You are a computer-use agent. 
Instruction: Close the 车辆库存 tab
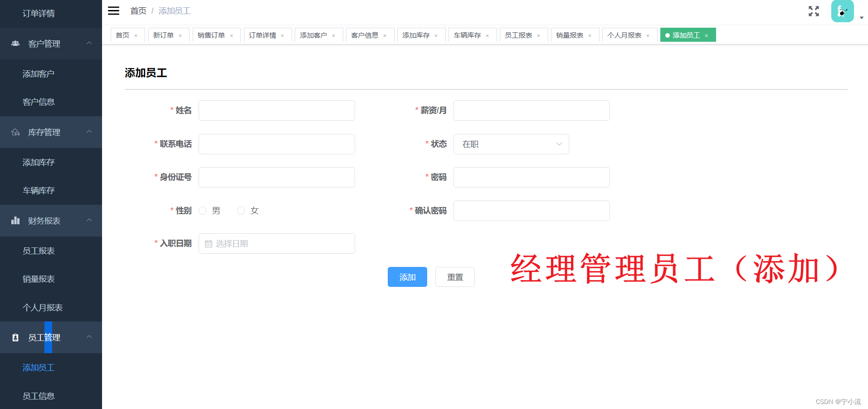(487, 35)
